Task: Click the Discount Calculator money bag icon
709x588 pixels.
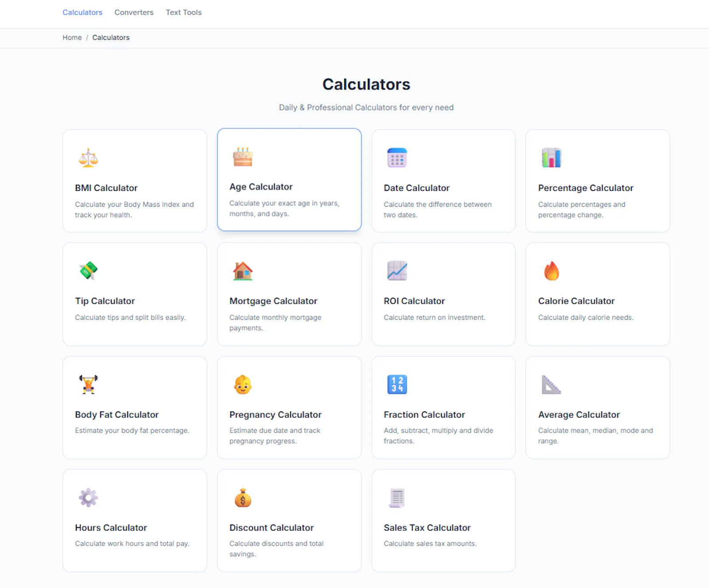Action: [243, 498]
